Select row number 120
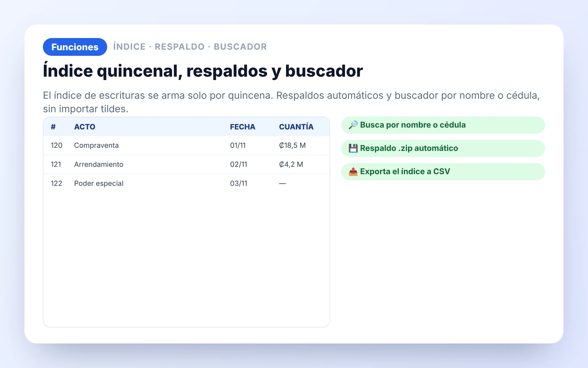 (57, 145)
